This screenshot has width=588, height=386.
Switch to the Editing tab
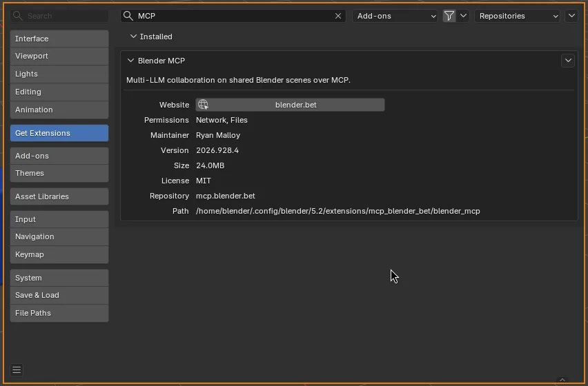coord(59,92)
